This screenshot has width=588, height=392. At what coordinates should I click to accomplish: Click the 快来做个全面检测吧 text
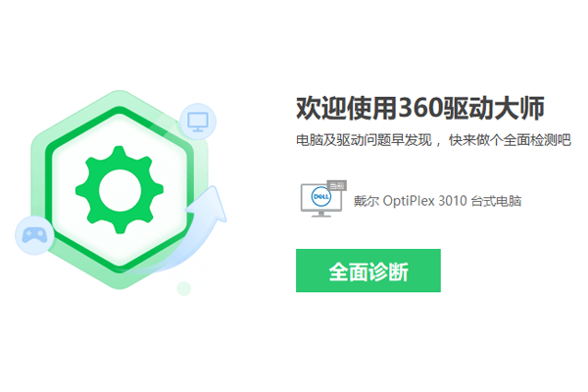[x=510, y=140]
